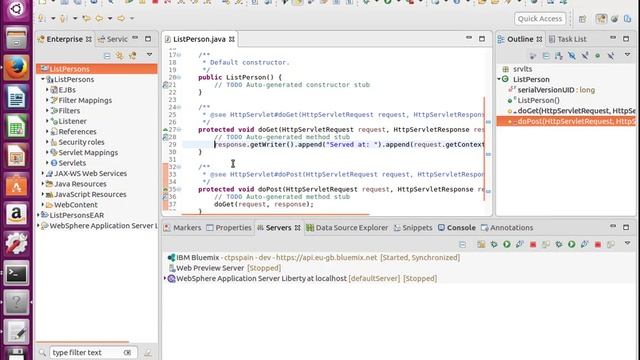640x360 pixels.
Task: Open Back history dropdown arrow
Action: (110, 18)
